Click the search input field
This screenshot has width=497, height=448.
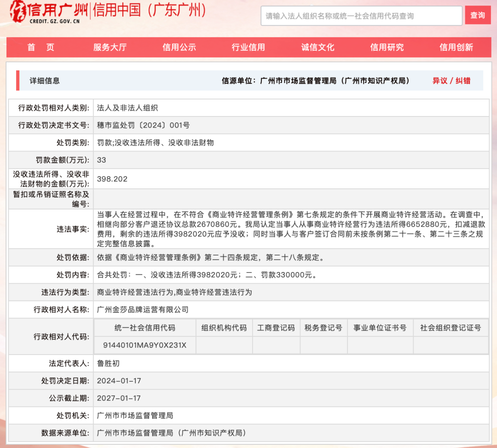[x=361, y=15]
